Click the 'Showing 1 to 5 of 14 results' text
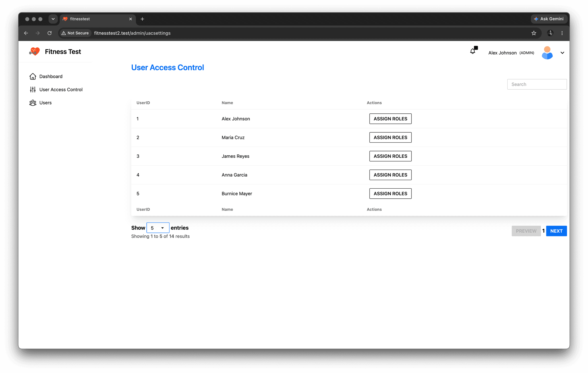588x373 pixels. [x=160, y=236]
